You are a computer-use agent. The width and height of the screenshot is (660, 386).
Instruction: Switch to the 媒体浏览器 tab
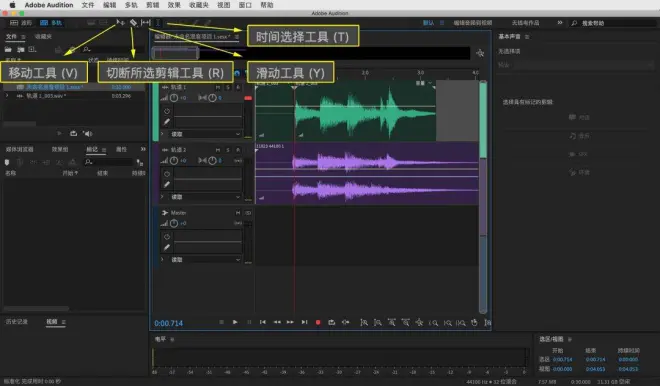(x=19, y=149)
